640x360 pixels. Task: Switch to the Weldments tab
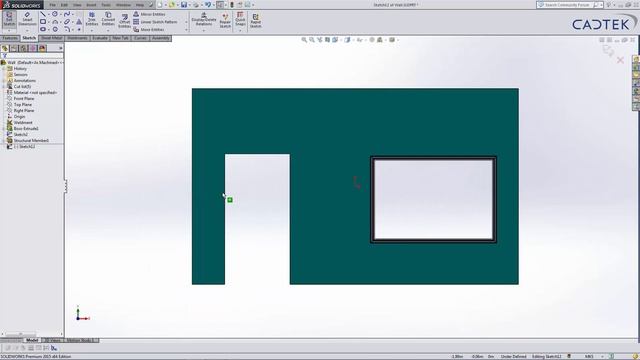77,38
